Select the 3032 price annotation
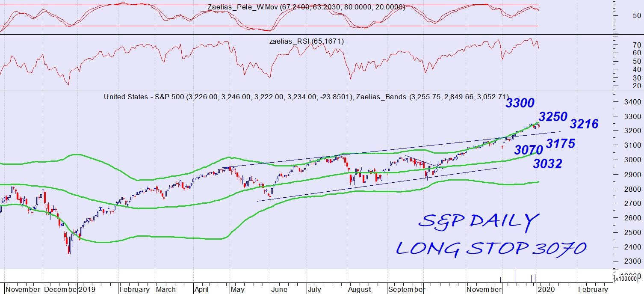 tap(547, 163)
